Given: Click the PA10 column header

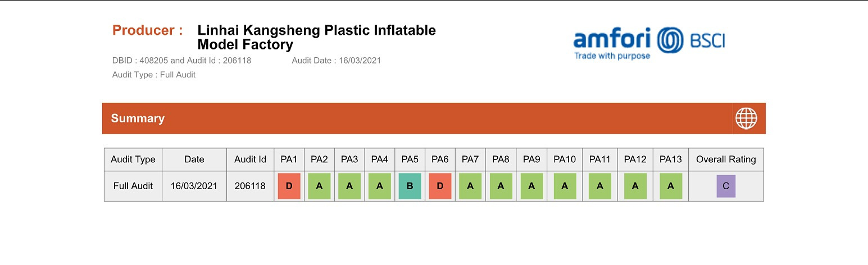Looking at the screenshot, I should click(x=565, y=159).
